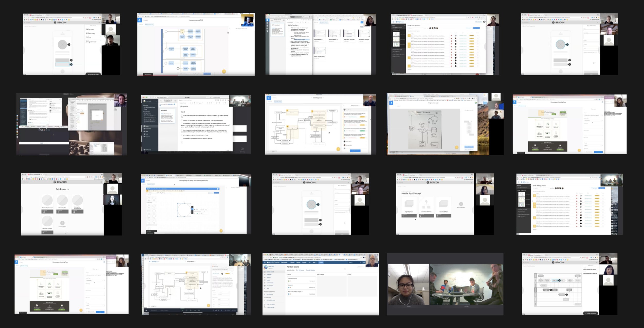Expand the Dashboards menu in Jira navigation
The width and height of the screenshot is (644, 328).
pyautogui.click(x=284, y=262)
